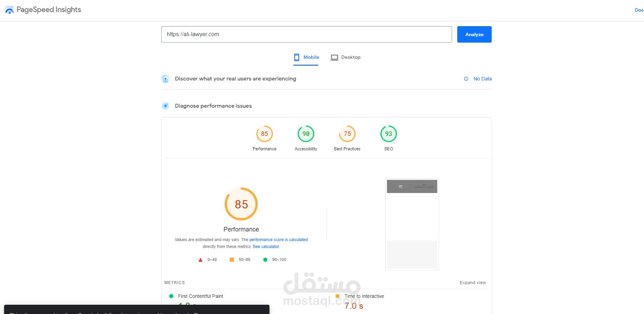Open the performance score is calculated link
Screen dimensions: 644x314
tap(279, 240)
